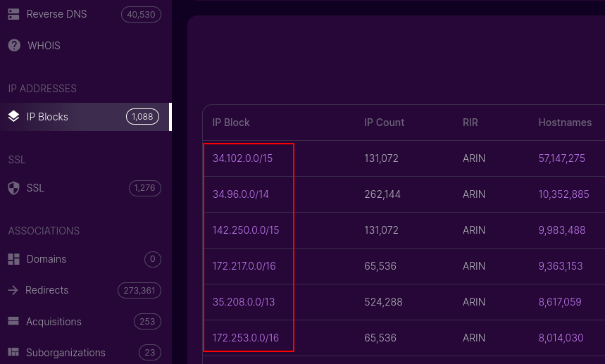Follow the 172.217.0.0/16 block link
This screenshot has width=605, height=364.
click(244, 266)
